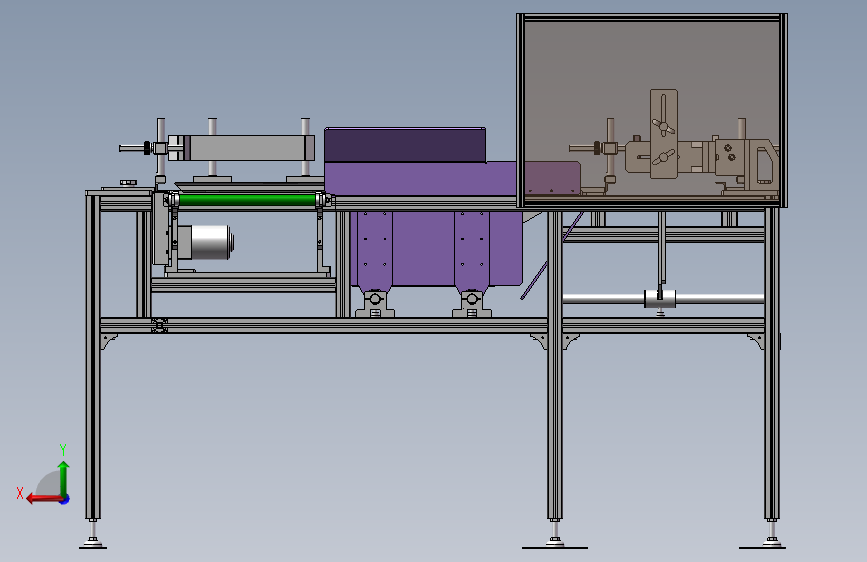Click the red X axis arrow of the triad

tap(43, 499)
